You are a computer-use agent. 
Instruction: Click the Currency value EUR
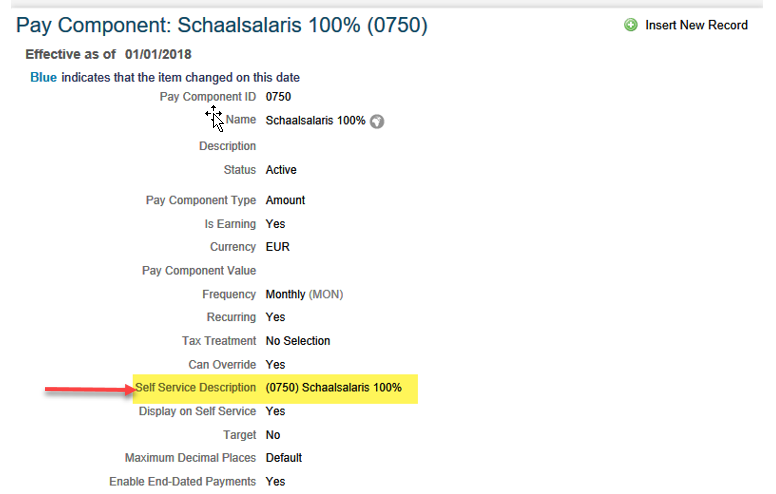click(x=278, y=247)
